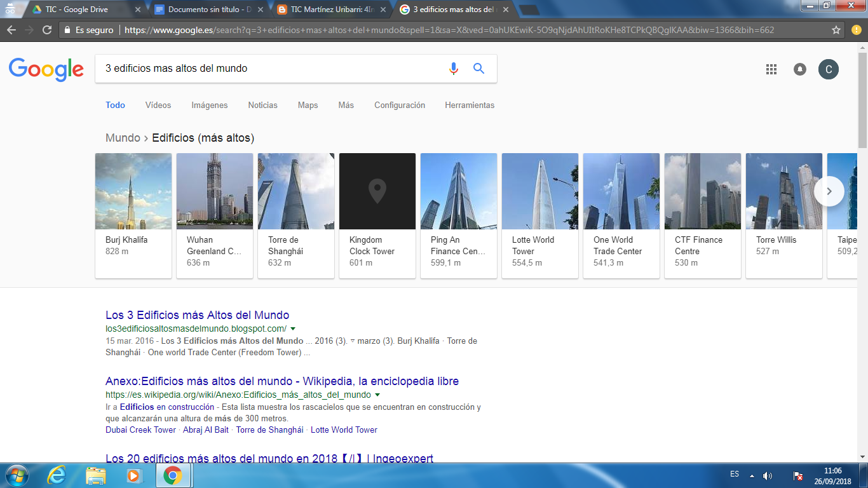Close the Documento sin título tab
Image resolution: width=868 pixels, height=488 pixels.
(261, 10)
